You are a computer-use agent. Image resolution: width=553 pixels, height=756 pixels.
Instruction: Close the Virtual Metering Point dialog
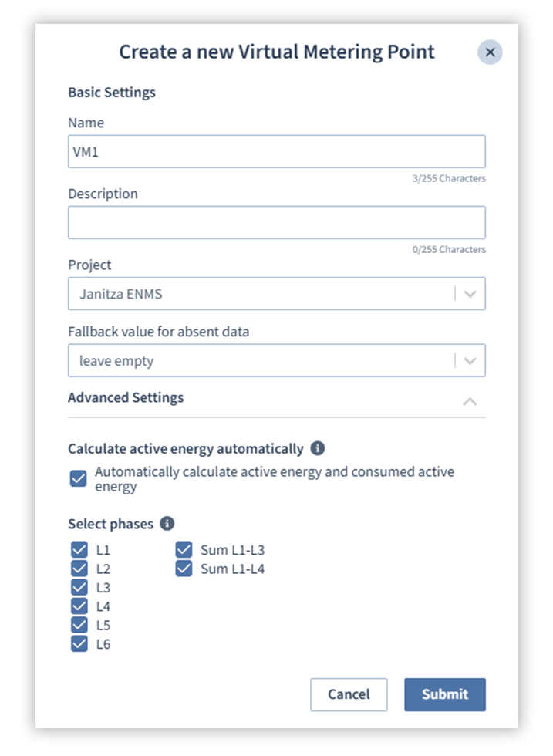tap(490, 52)
